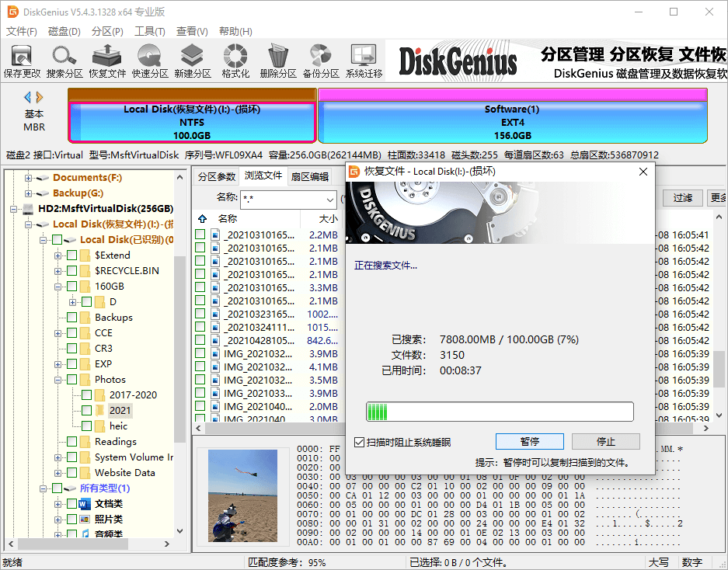Screen dimensions: 728x570
Task: Close the 恢复文件 dialog
Action: (x=643, y=172)
